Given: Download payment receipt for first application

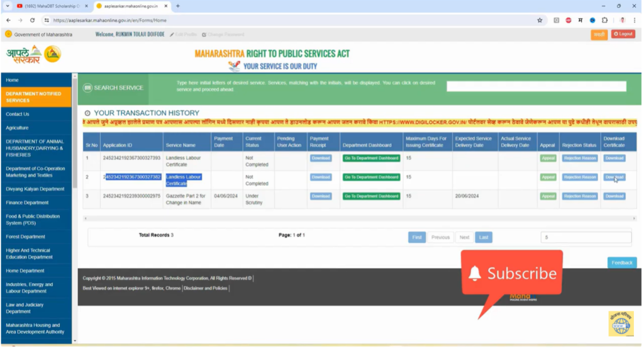Looking at the screenshot, I should (x=321, y=158).
